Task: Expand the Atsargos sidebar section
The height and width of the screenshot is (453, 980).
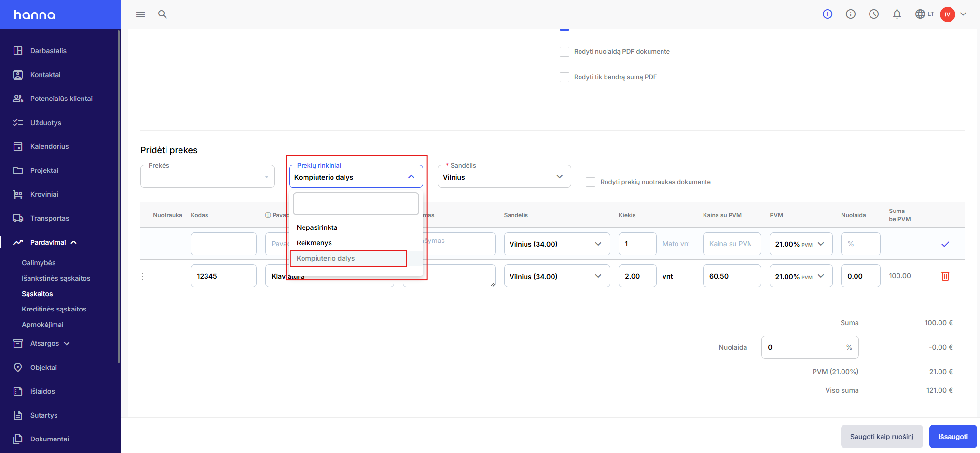Action: pyautogui.click(x=67, y=343)
